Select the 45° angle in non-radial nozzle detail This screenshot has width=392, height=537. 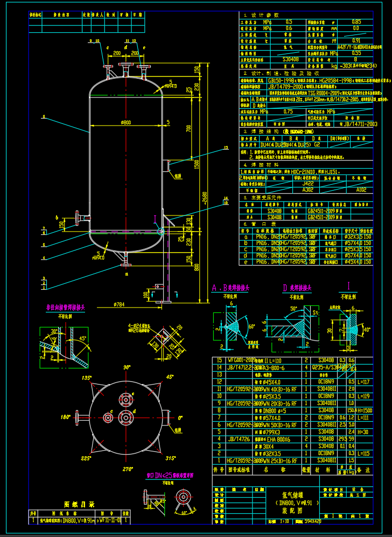pos(82,339)
